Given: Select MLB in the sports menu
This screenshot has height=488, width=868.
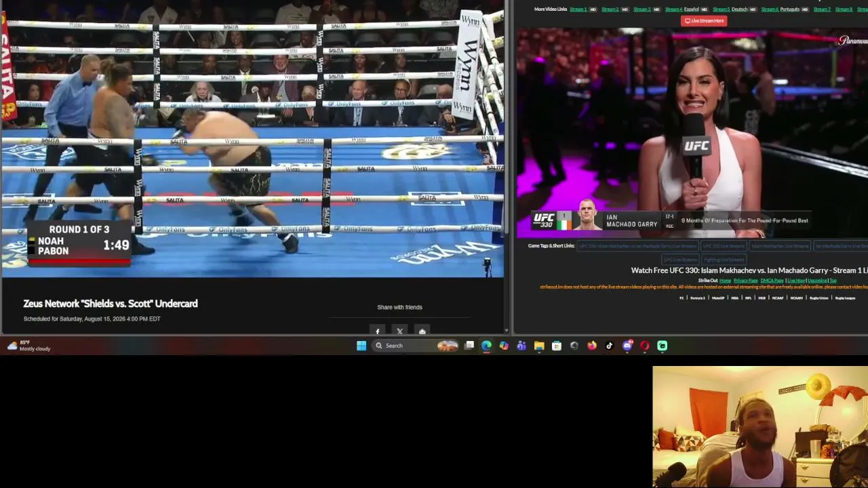Looking at the screenshot, I should (x=762, y=298).
